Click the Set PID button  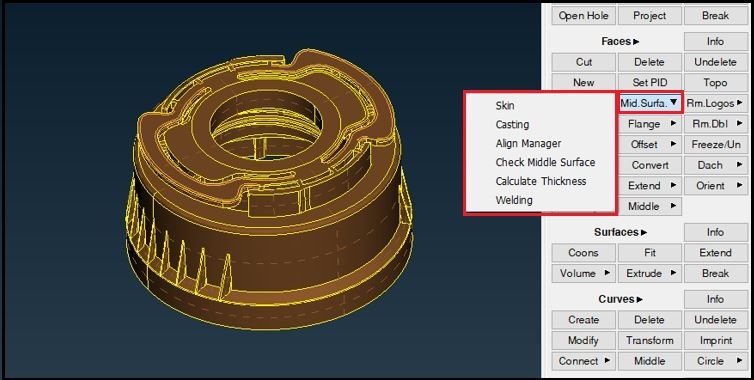(649, 82)
